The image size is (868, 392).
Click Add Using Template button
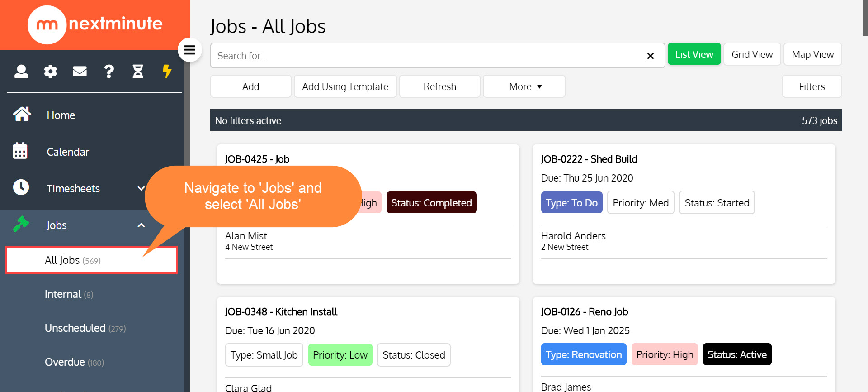[345, 86]
